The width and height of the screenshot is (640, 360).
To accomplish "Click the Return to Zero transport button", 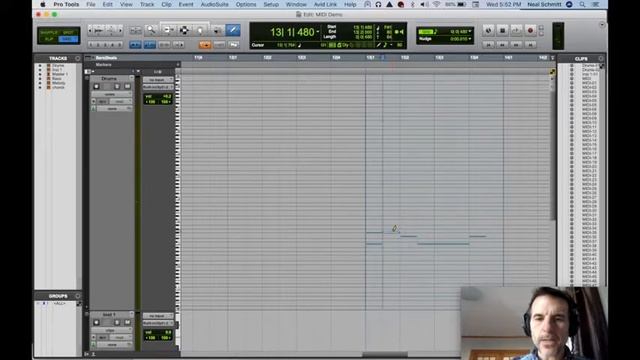I will point(489,45).
